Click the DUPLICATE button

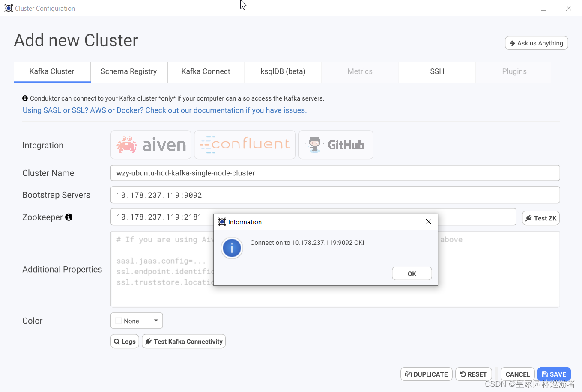427,374
